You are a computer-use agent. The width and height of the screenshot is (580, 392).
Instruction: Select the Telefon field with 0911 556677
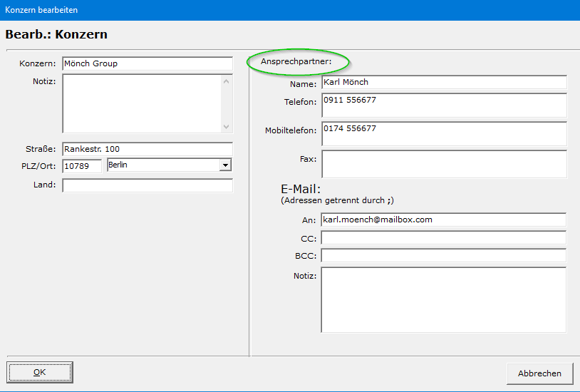(443, 105)
